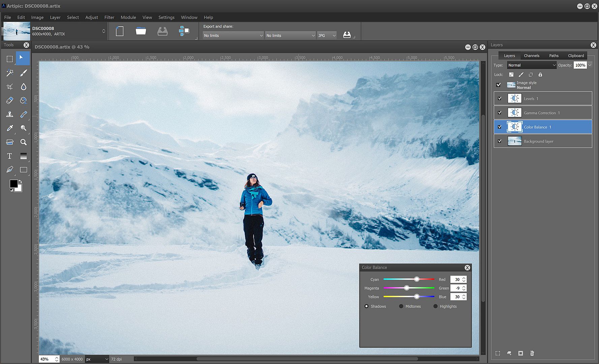
Task: Hide the Levels 1 layer
Action: click(x=500, y=99)
